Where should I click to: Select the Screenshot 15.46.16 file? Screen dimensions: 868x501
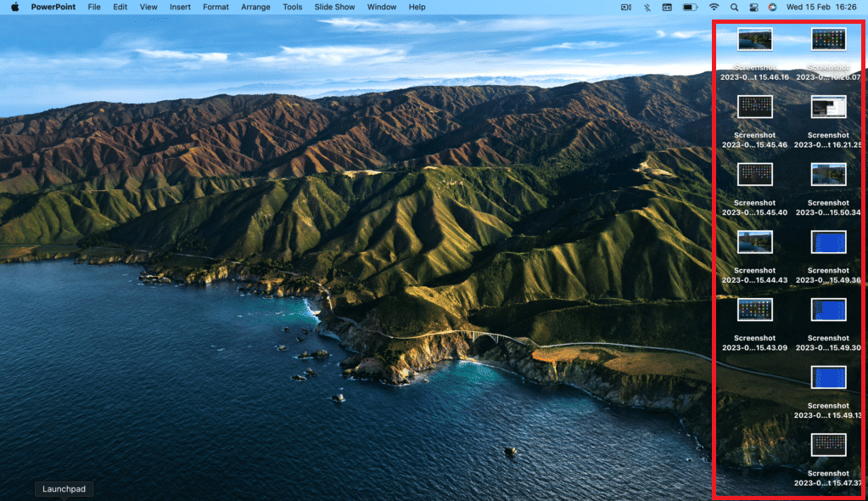(754, 39)
